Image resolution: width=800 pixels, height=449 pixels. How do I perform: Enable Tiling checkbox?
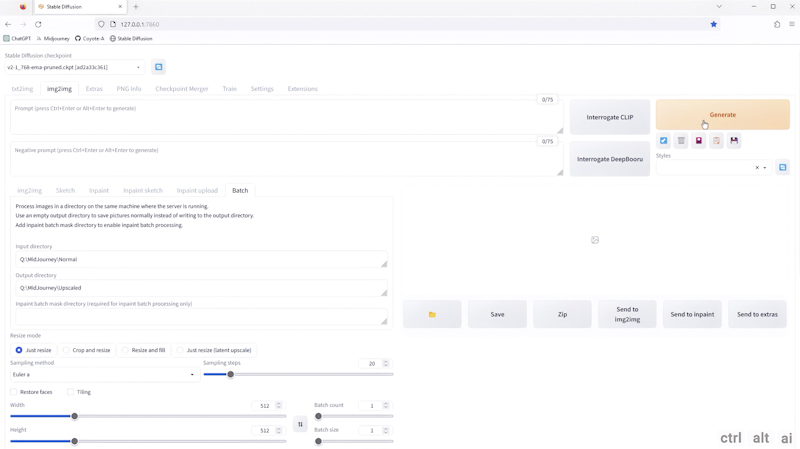[x=70, y=392]
